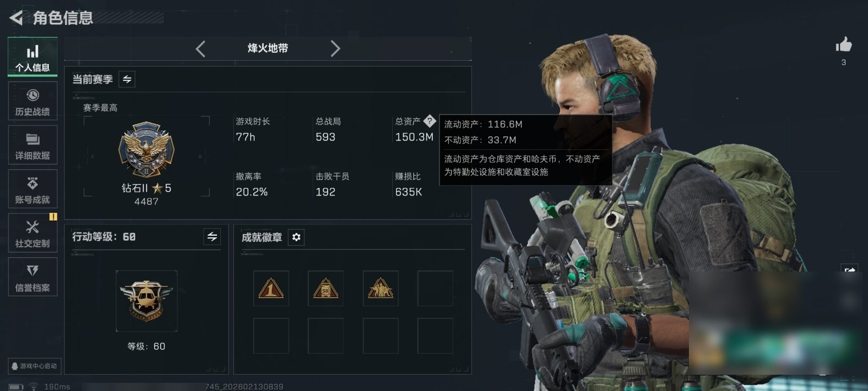Open 成就徽章 gear settings
The height and width of the screenshot is (391, 868).
(296, 237)
